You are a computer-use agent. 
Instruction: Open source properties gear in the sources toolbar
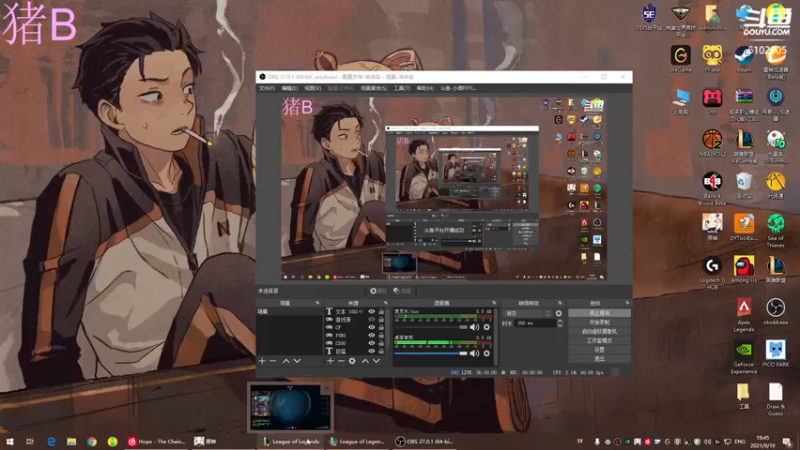point(352,361)
